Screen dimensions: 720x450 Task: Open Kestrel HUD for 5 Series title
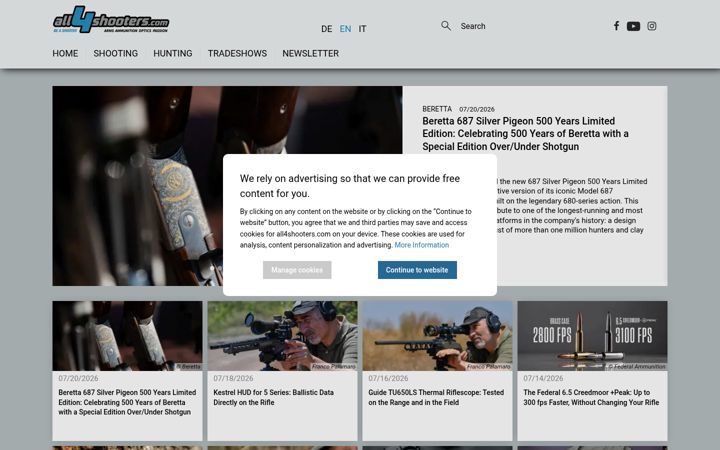274,397
